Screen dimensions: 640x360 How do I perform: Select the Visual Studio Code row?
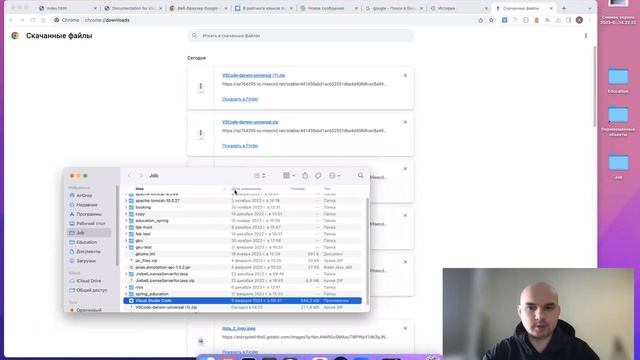click(242, 301)
